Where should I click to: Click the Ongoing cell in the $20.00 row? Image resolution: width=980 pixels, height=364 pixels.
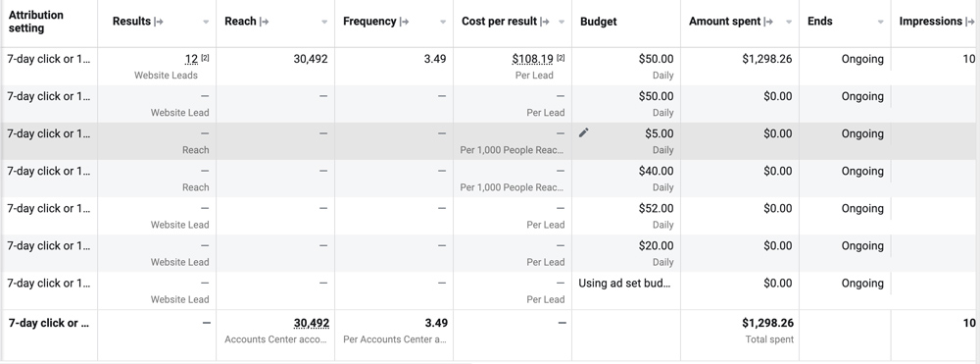(x=862, y=246)
